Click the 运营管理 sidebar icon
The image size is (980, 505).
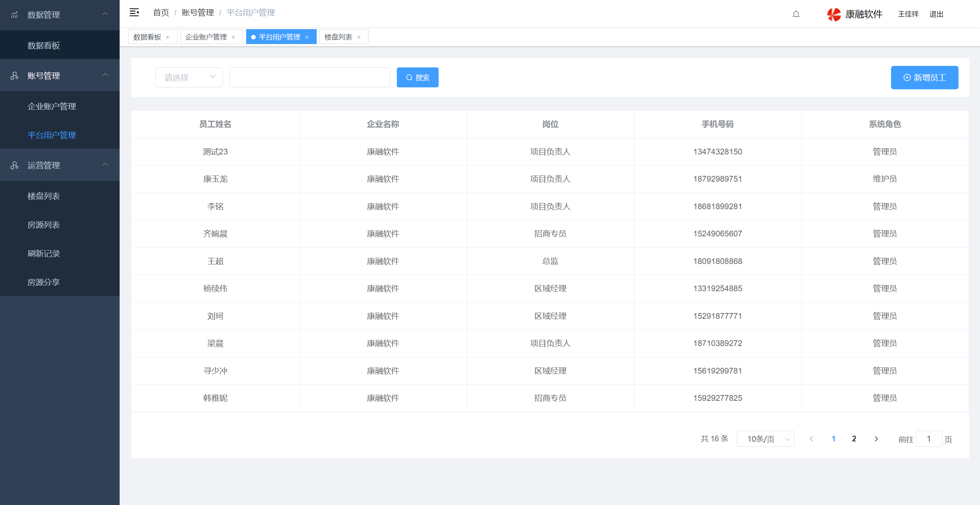15,166
